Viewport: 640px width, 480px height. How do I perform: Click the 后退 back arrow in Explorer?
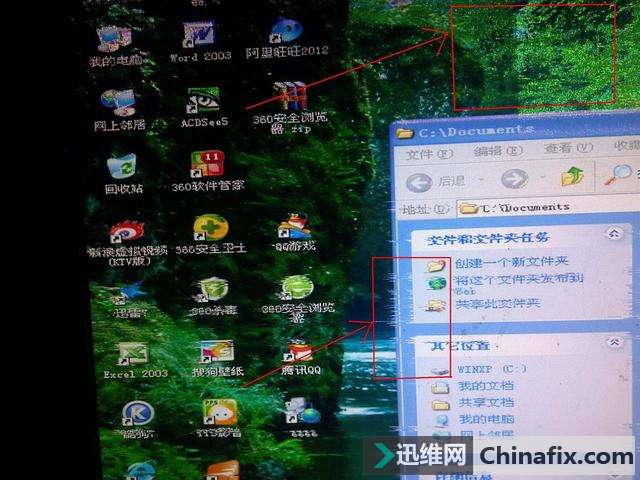point(419,182)
